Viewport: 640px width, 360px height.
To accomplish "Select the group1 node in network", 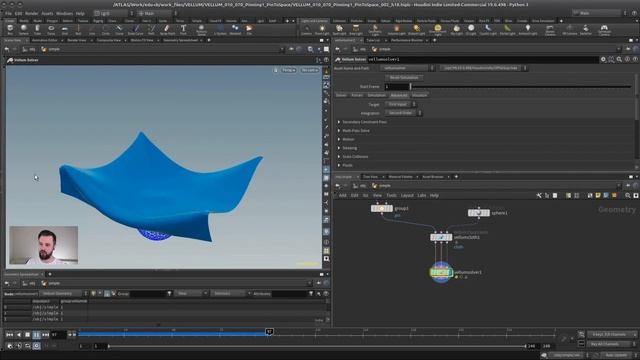I will (382, 209).
